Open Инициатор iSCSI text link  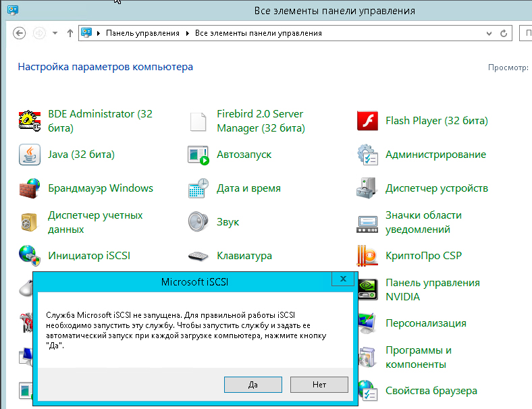89,256
